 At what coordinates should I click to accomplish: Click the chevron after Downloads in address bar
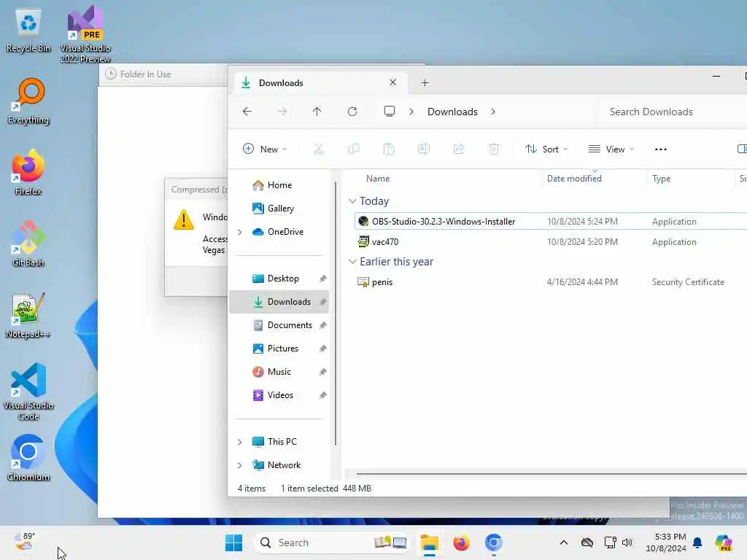tap(493, 112)
